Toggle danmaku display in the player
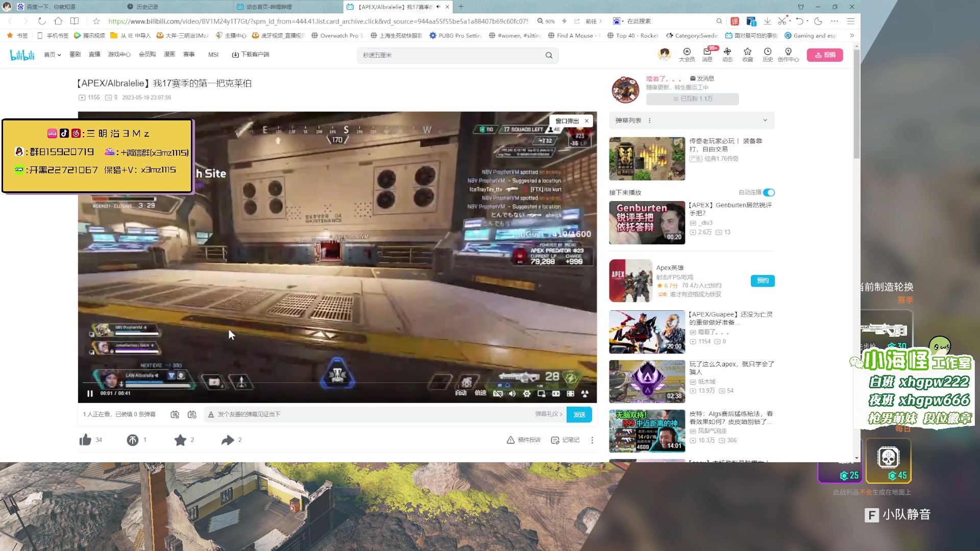The image size is (980, 551). pos(498,393)
